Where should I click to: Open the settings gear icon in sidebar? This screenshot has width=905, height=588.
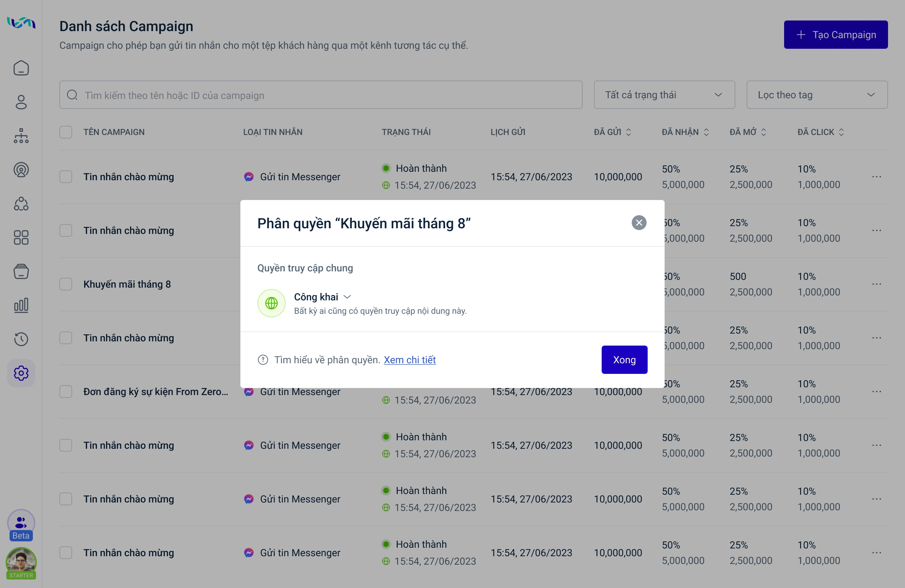tap(21, 373)
